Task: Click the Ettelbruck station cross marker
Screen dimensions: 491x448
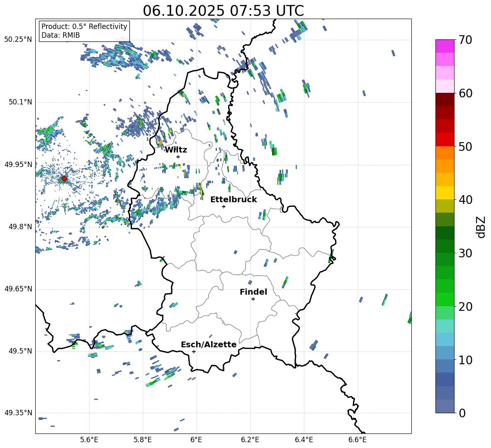Action: [224, 206]
